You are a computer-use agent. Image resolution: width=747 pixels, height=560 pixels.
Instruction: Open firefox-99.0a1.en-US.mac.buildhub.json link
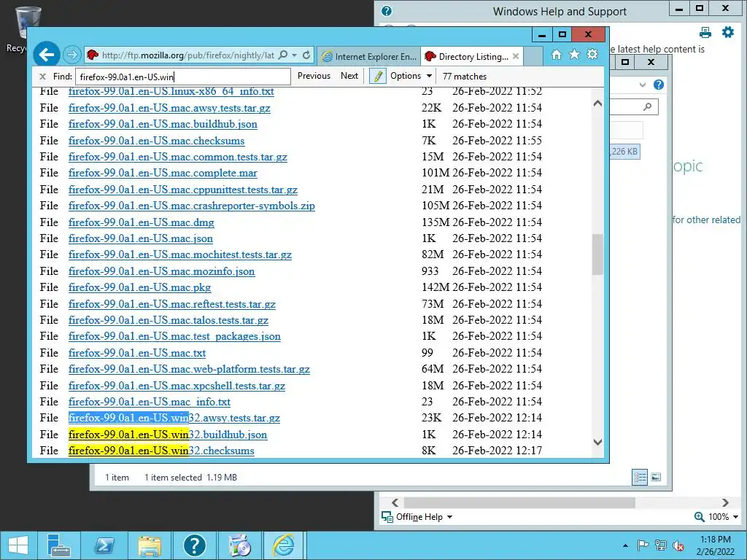click(163, 124)
